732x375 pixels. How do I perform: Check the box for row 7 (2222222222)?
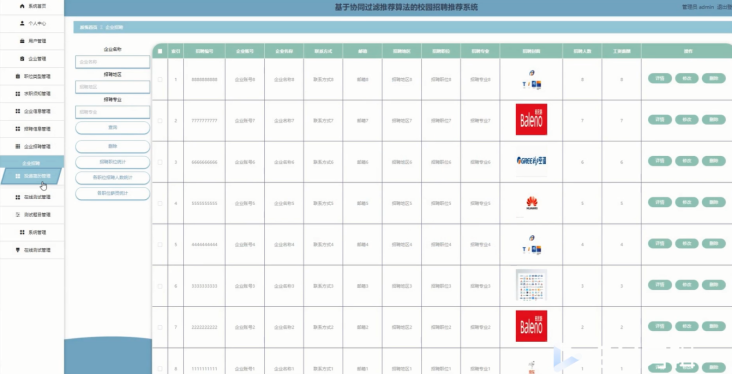(x=160, y=327)
